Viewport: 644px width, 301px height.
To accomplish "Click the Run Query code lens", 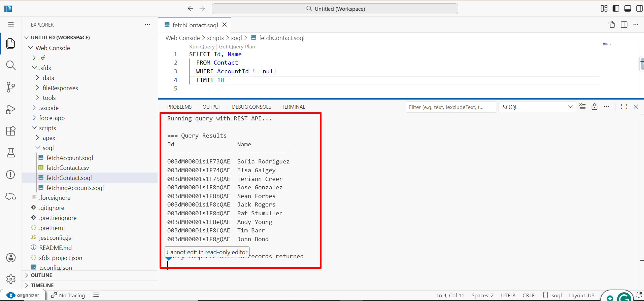I will (x=202, y=46).
